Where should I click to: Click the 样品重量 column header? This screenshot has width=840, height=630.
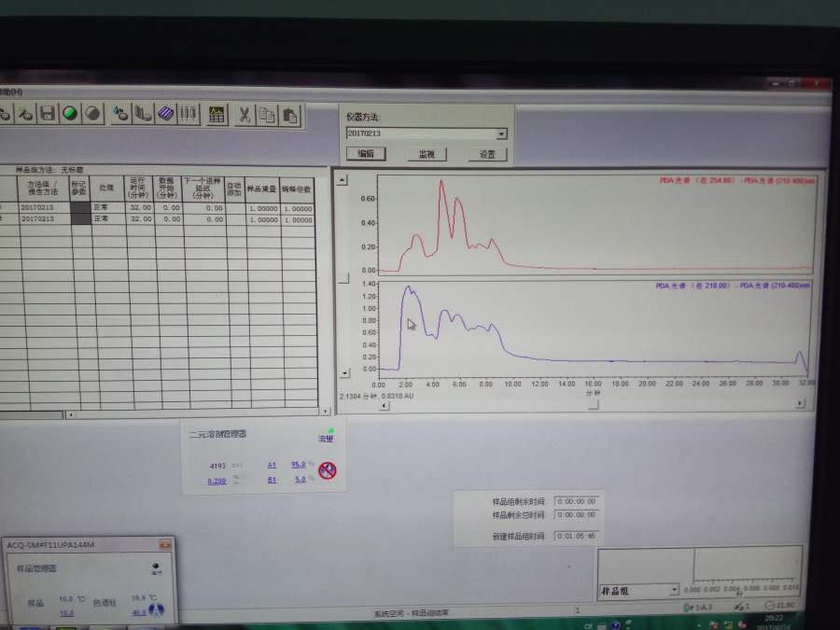[262, 189]
